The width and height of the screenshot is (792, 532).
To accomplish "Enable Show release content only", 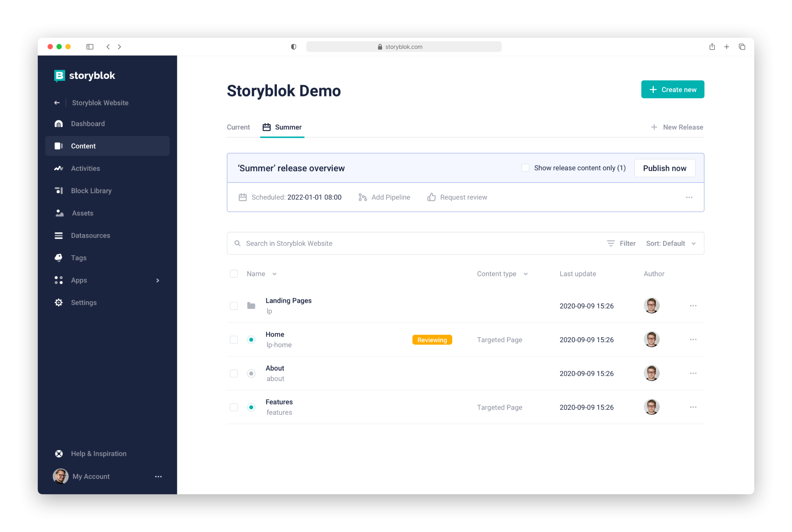I will pos(525,168).
